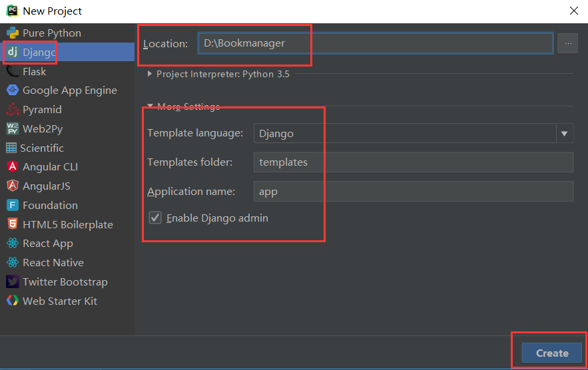Click the Scientific grid icon
Screen dimensions: 588x370
pos(11,148)
